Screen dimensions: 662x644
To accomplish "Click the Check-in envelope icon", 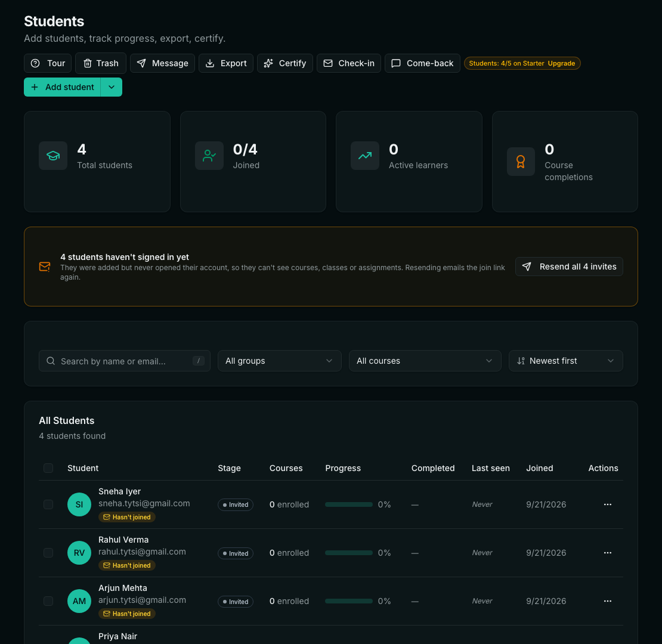I will 327,63.
